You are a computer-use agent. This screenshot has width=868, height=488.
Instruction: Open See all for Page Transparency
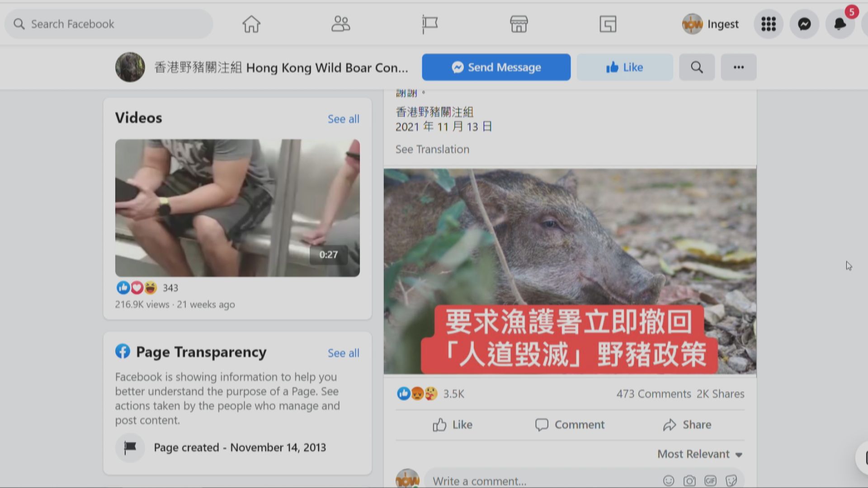click(344, 353)
